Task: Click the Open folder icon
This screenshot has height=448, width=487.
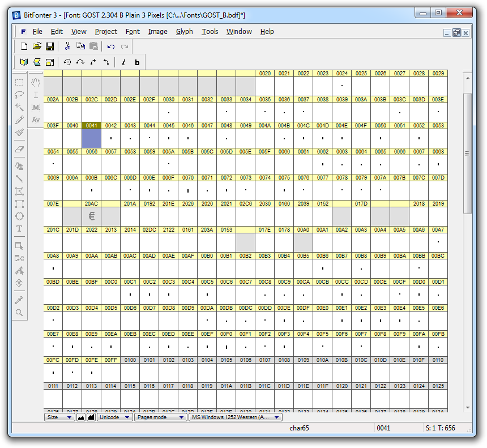Action: [x=37, y=46]
